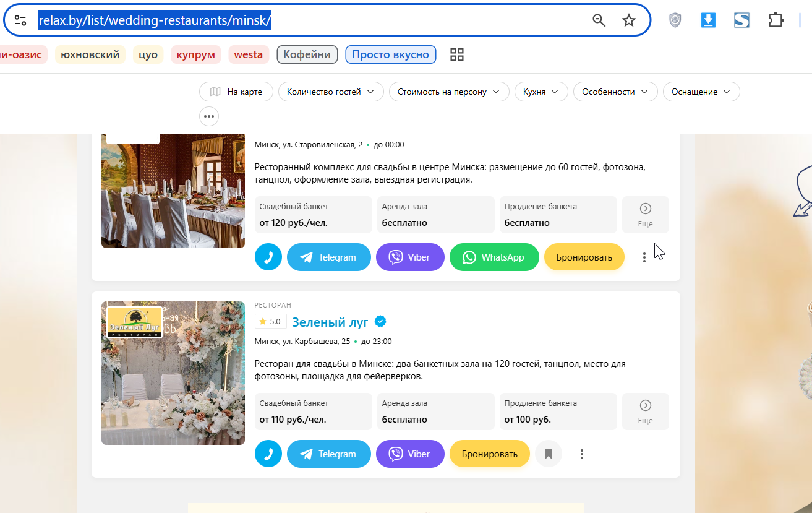Click the blue download extension icon
This screenshot has width=812, height=513.
click(x=708, y=20)
